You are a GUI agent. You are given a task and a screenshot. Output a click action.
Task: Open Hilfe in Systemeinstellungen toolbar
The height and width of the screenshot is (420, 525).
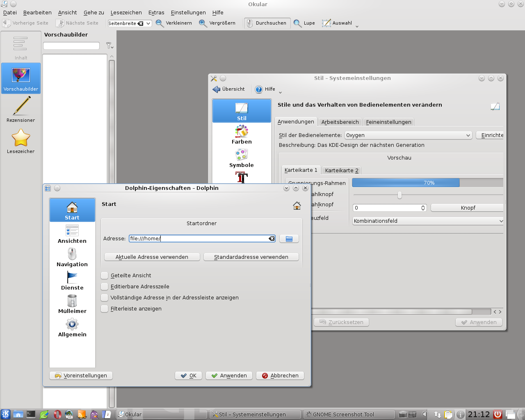pos(265,89)
